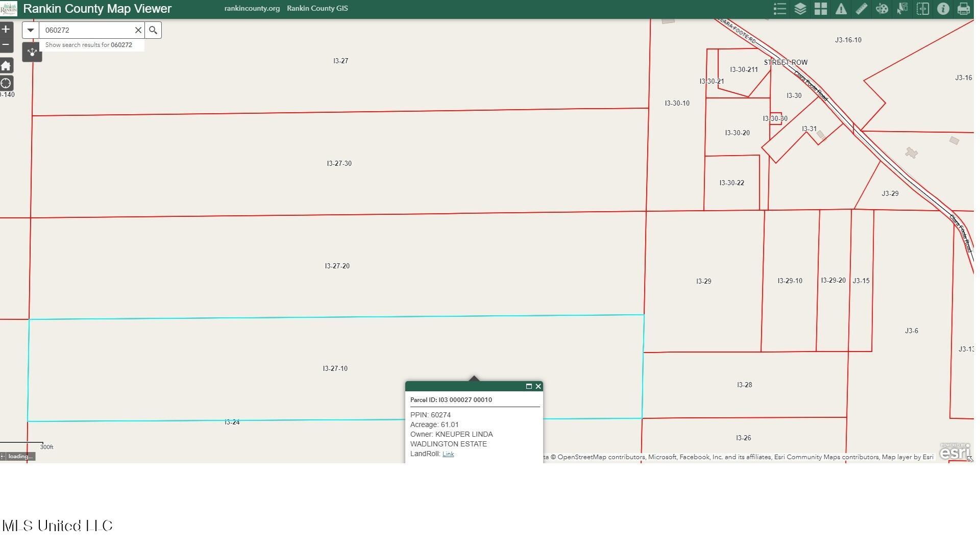Select the Measurement ruler tool
The image size is (980, 551).
click(861, 9)
